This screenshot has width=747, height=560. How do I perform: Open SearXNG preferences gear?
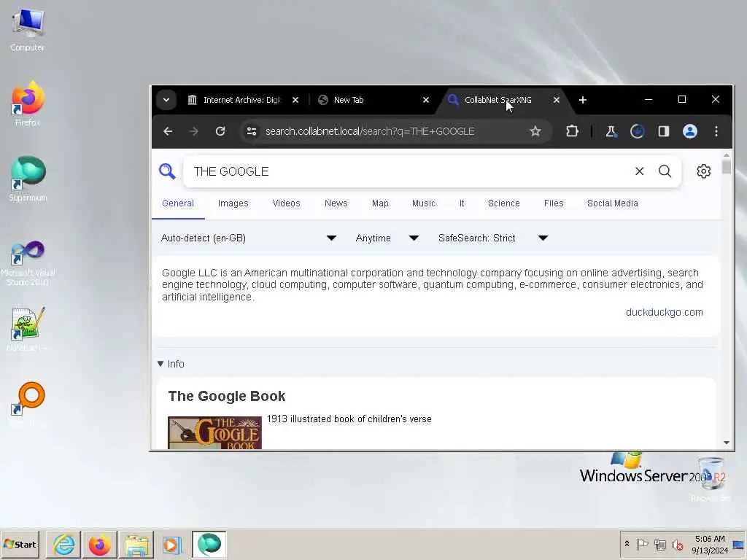(x=704, y=171)
